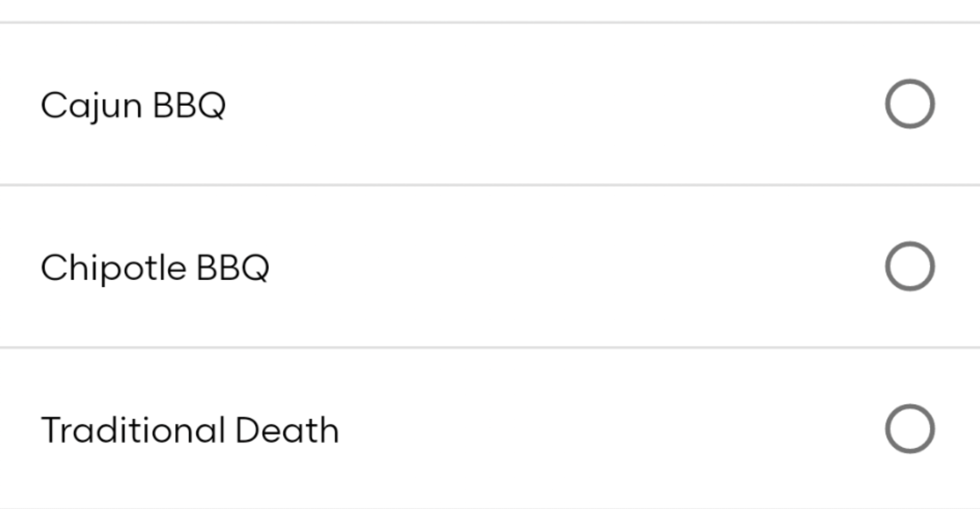980x509 pixels.
Task: Enable the empty circle beside Cajun BBQ
Action: 910,104
